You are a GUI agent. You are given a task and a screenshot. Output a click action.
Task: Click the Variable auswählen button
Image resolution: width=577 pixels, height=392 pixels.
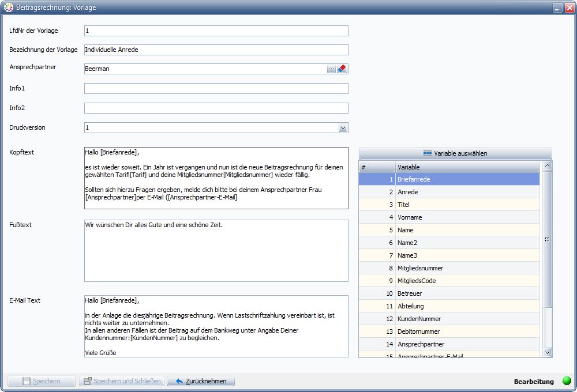(455, 153)
